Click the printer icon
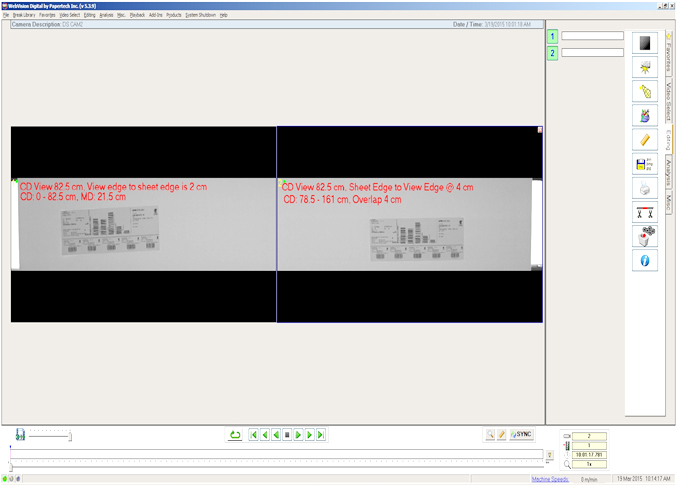The image size is (677, 485). click(645, 188)
